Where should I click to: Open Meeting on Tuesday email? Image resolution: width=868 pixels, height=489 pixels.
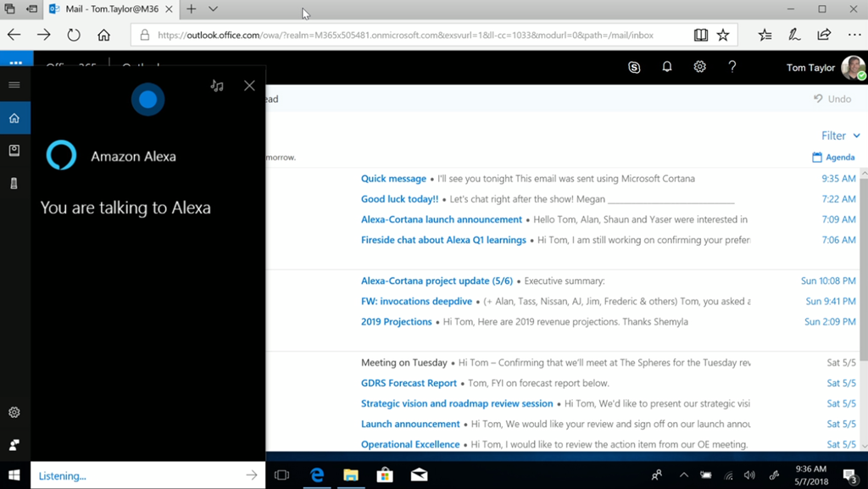coord(561,363)
